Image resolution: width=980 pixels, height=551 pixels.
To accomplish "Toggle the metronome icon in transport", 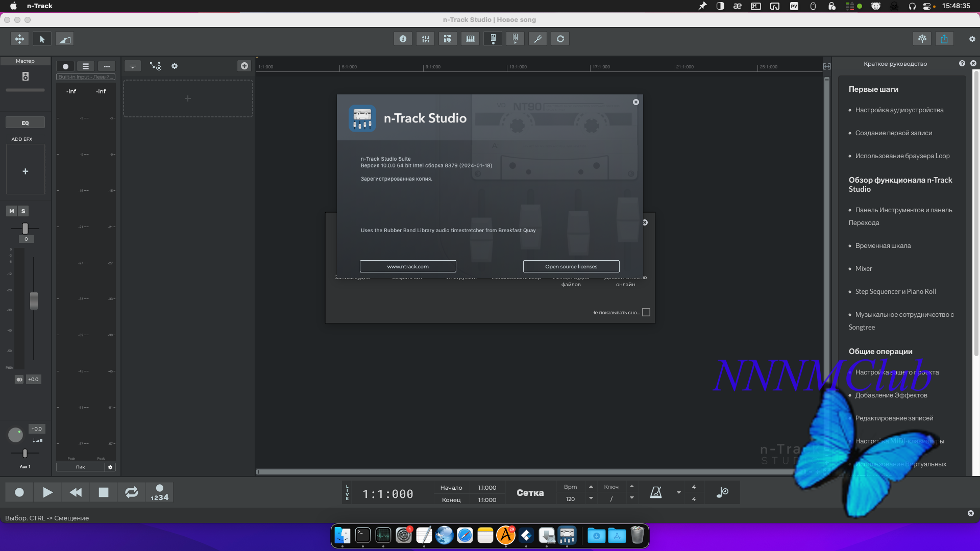I will click(656, 492).
